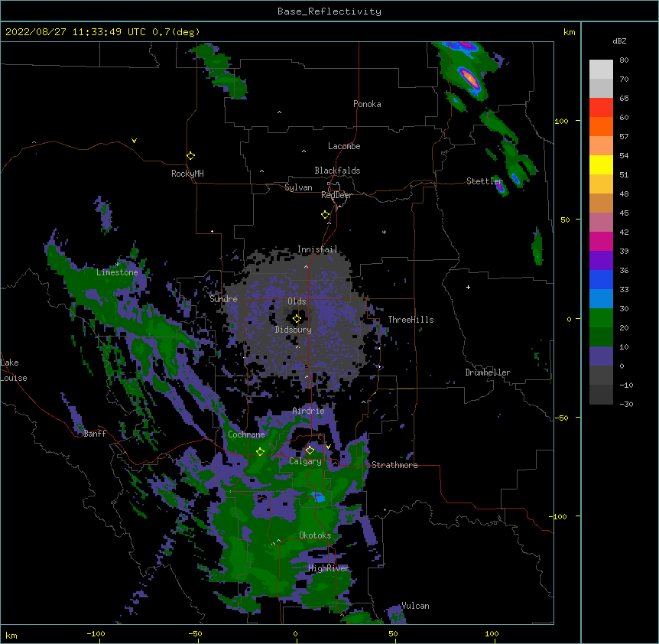
Task: Select the Lacombe town label
Action: (x=344, y=146)
